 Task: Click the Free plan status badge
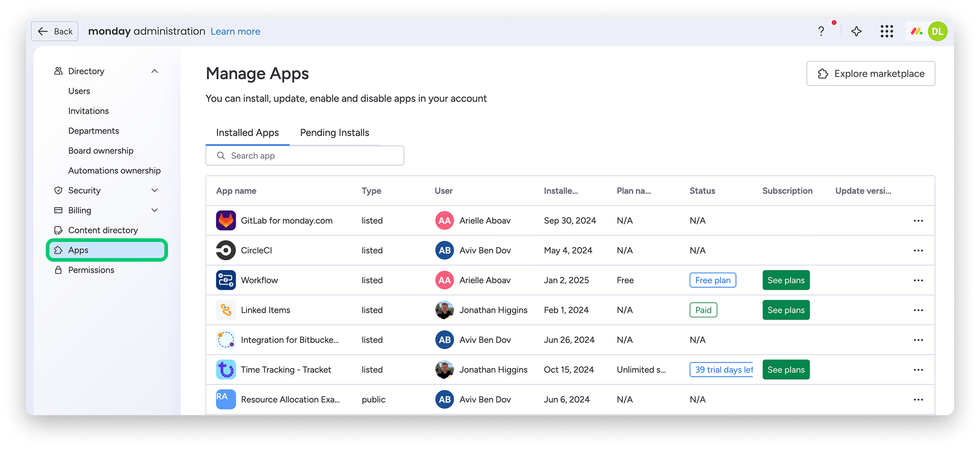(x=713, y=280)
